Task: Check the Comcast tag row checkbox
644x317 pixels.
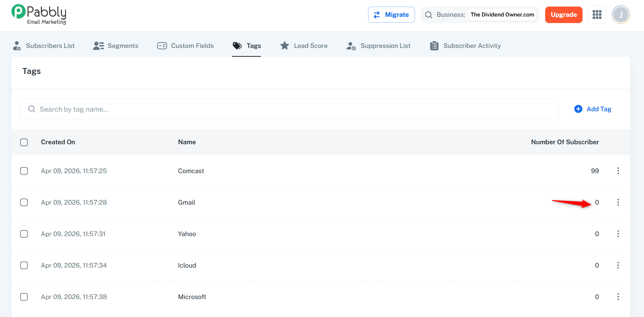Action: 24,171
